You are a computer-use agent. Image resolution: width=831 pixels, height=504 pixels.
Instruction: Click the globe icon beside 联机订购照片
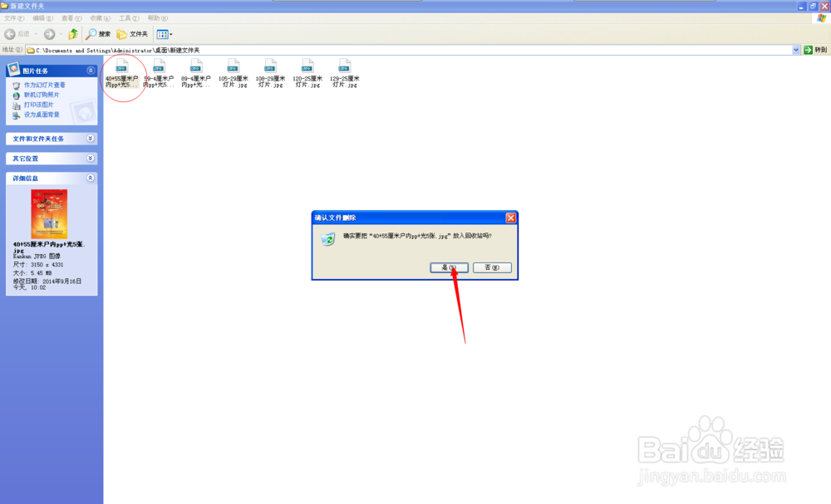click(x=17, y=95)
